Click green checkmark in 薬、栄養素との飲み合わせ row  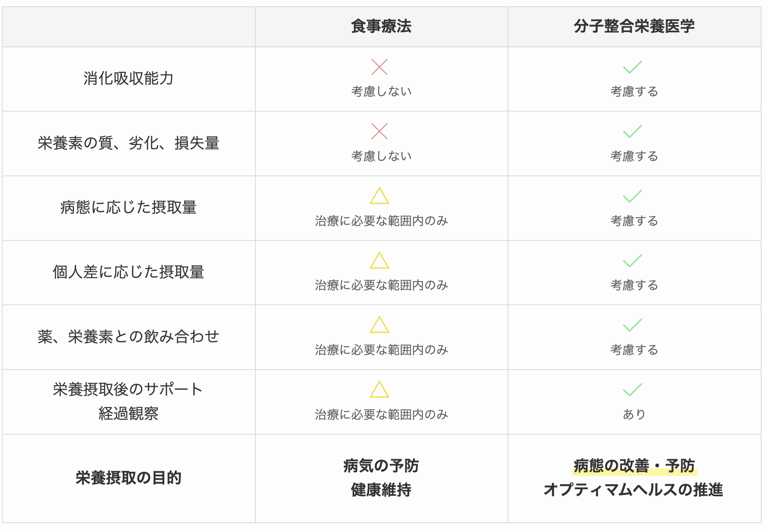click(632, 325)
